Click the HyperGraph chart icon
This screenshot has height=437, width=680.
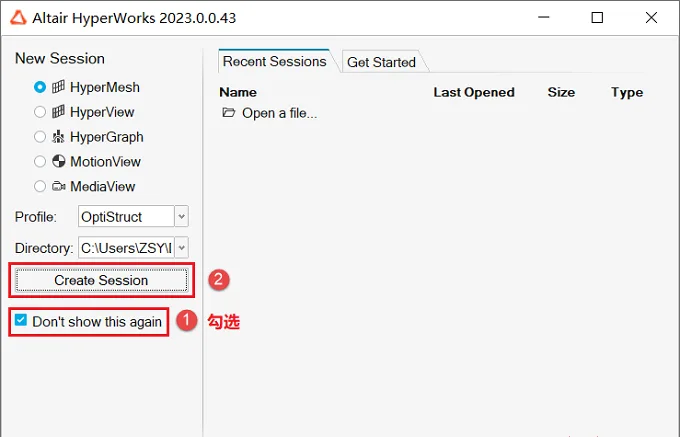[59, 137]
